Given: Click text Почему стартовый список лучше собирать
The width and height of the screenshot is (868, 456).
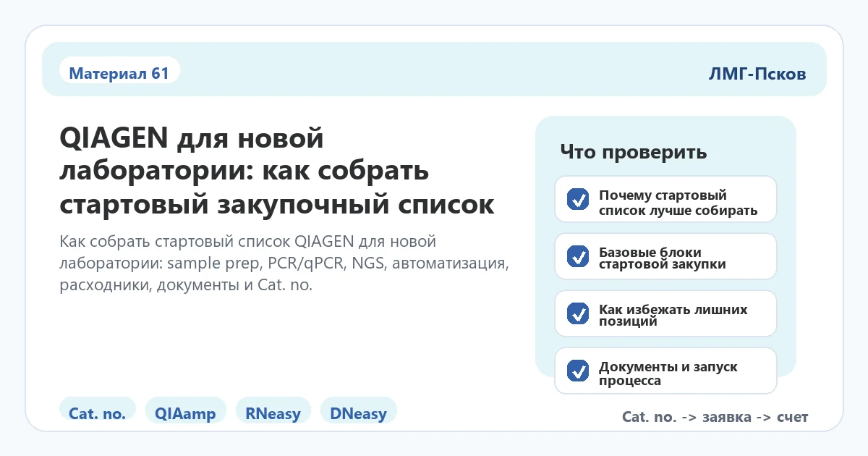Looking at the screenshot, I should [678, 203].
